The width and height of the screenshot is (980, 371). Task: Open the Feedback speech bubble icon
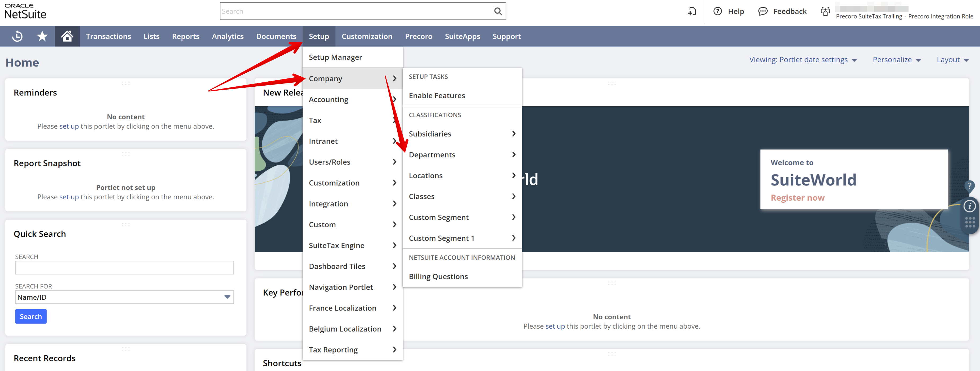[763, 11]
